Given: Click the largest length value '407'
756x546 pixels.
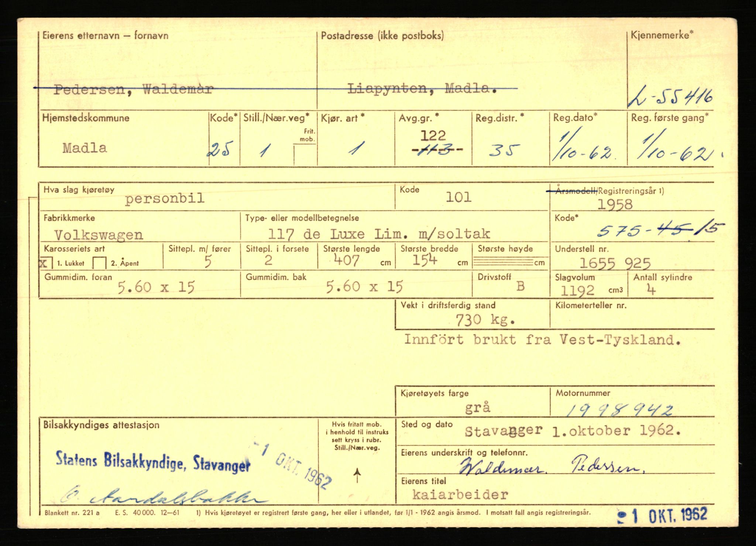Looking at the screenshot, I should click(346, 261).
